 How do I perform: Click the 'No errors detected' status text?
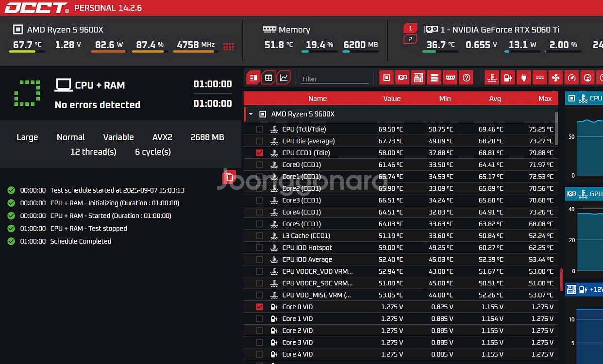pos(98,105)
